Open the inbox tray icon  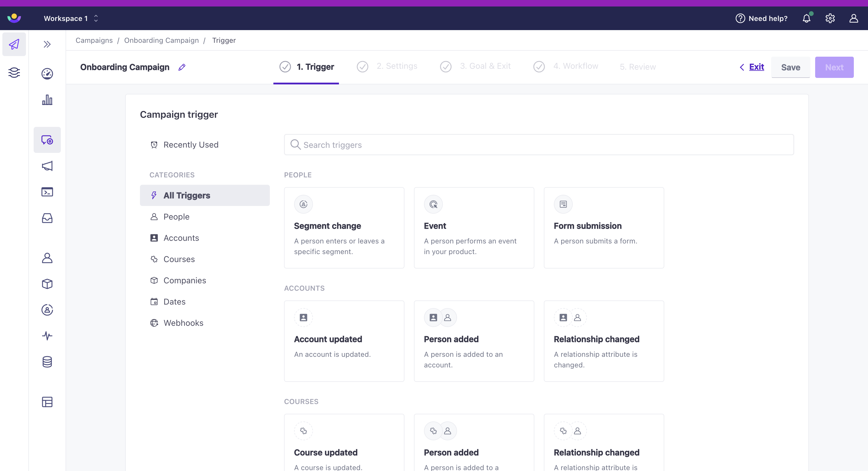point(47,218)
